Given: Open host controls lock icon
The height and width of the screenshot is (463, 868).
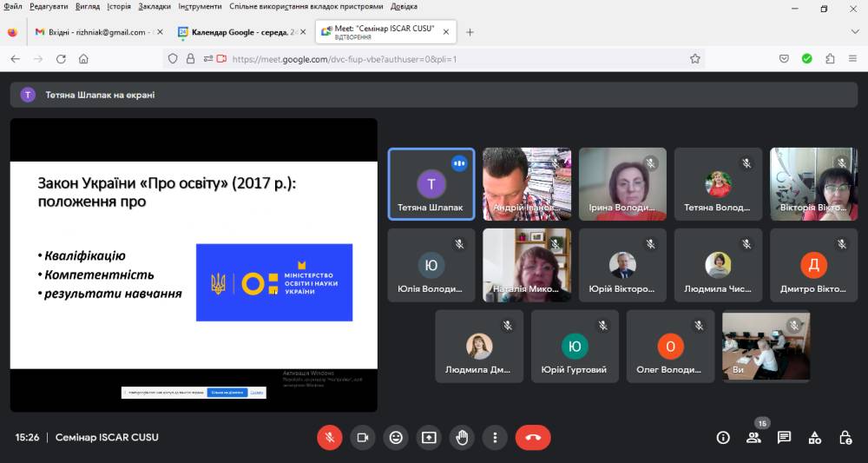Looking at the screenshot, I should pos(845,438).
